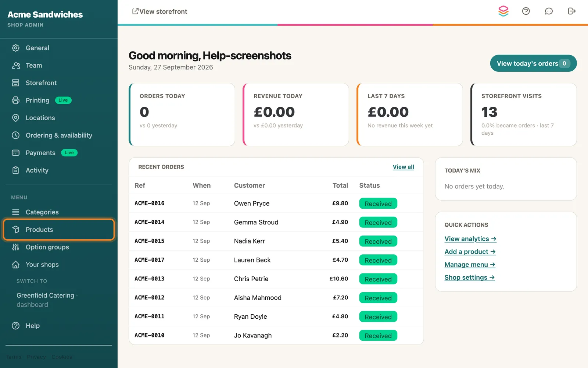Click the Storefront icon in sidebar
This screenshot has height=368, width=588.
point(15,83)
